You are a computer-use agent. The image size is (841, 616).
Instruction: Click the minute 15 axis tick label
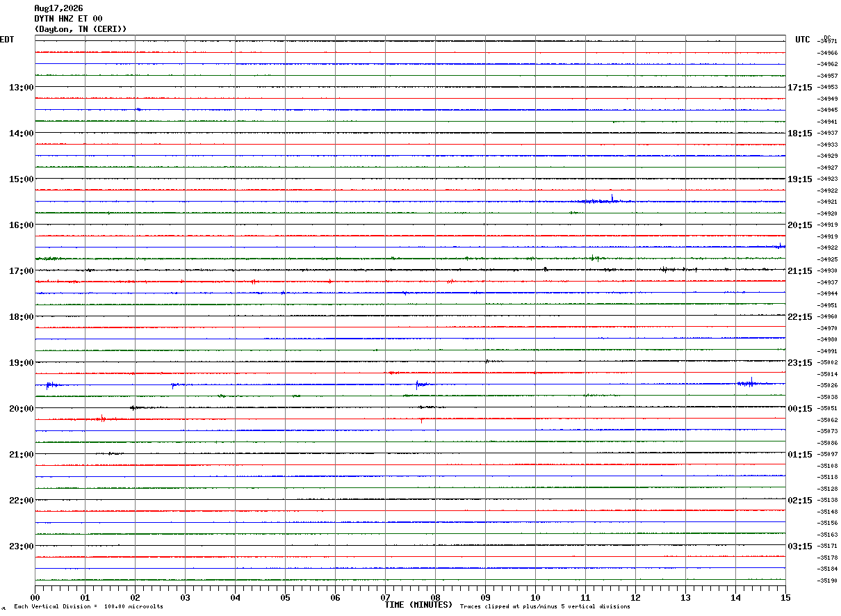pos(785,597)
